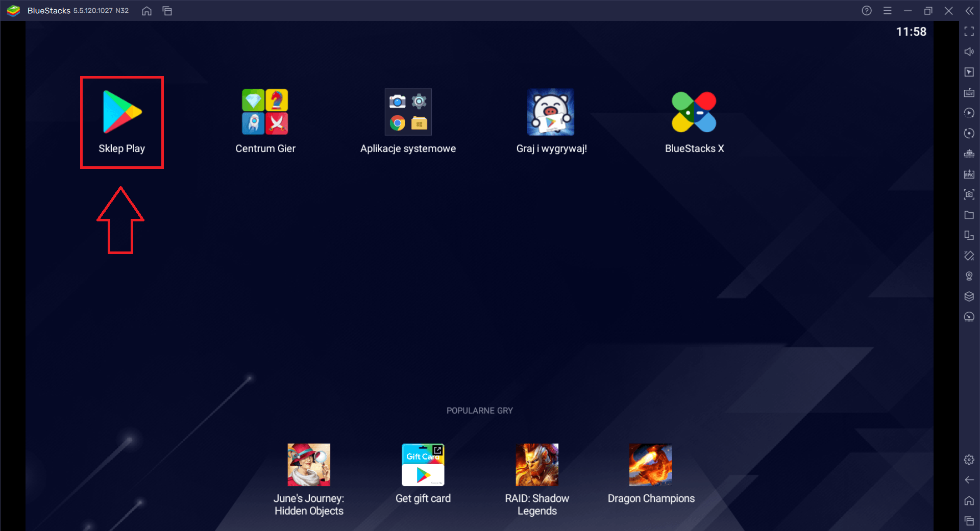Viewport: 980px width, 531px height.
Task: Click the BlueStacks logo in title bar
Action: pyautogui.click(x=13, y=11)
